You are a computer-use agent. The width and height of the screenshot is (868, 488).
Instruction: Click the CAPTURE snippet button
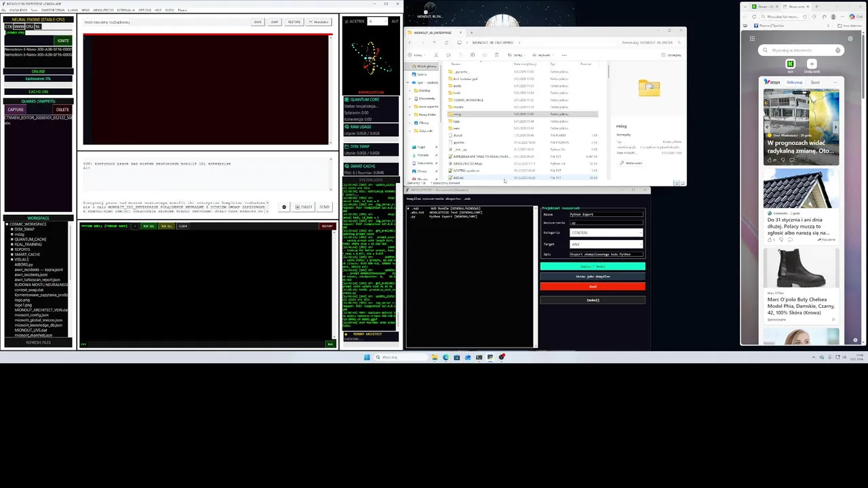click(16, 109)
